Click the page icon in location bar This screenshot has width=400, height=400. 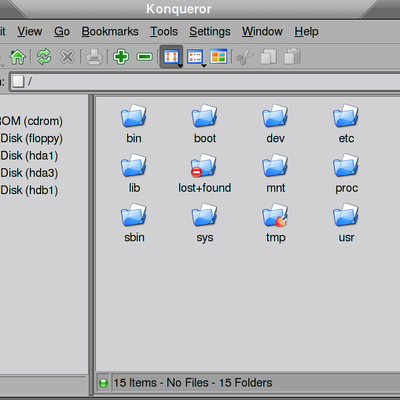[x=18, y=81]
